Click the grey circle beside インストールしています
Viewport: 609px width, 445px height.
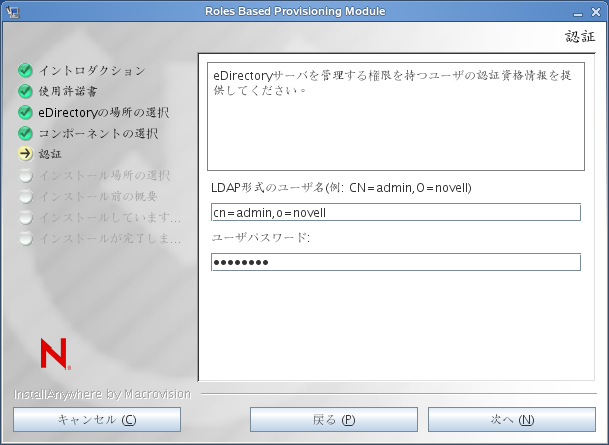click(x=25, y=217)
